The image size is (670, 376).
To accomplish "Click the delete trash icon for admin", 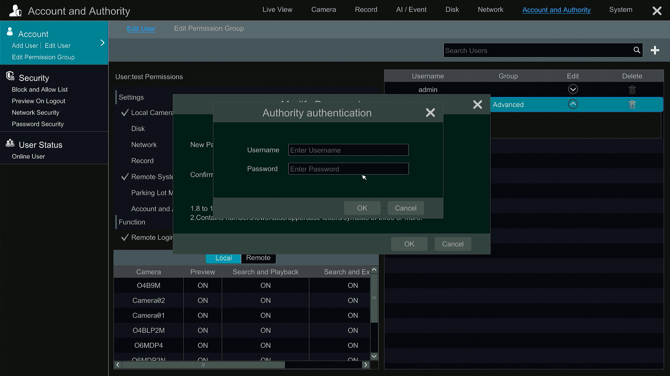I will pos(632,89).
